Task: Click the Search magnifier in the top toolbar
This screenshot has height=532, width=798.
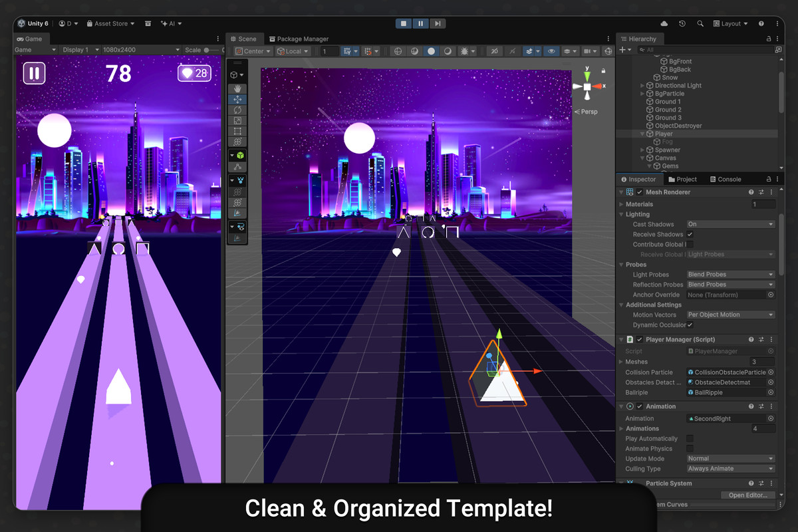Action: tap(700, 23)
